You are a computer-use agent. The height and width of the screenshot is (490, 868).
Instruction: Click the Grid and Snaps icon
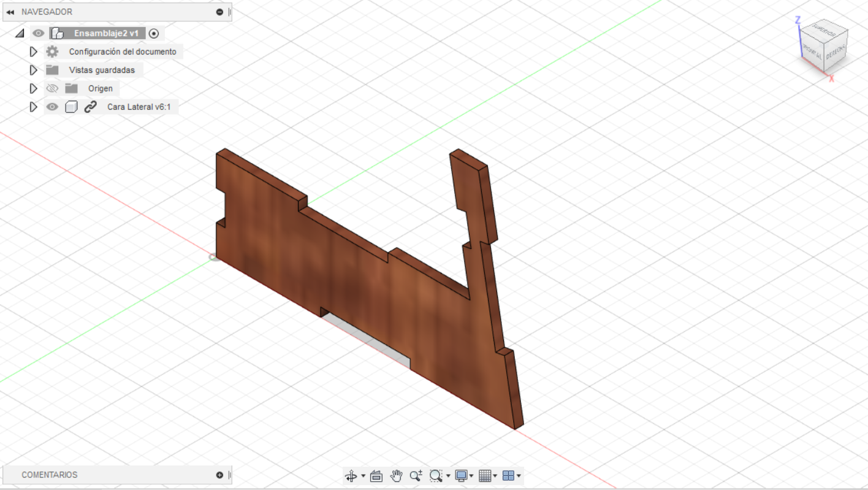click(485, 475)
